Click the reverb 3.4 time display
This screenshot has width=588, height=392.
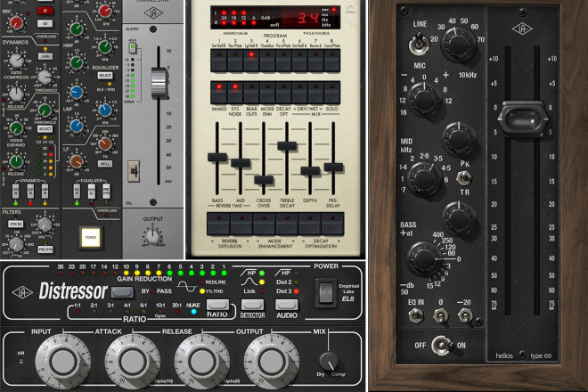click(x=308, y=18)
